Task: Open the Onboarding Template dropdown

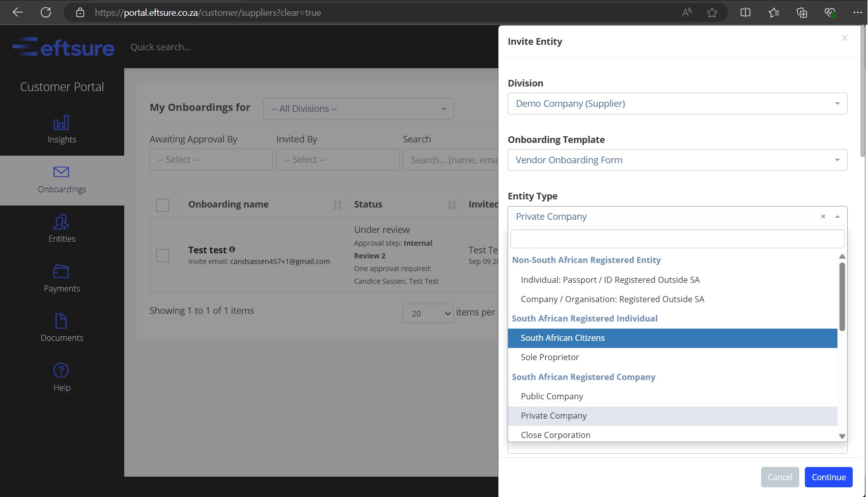Action: [x=677, y=160]
